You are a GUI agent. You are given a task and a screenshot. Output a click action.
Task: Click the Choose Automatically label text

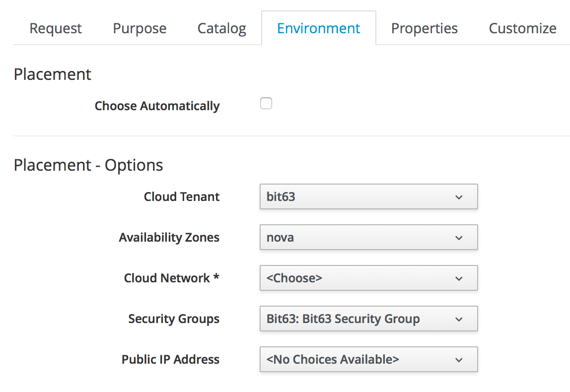tap(157, 106)
